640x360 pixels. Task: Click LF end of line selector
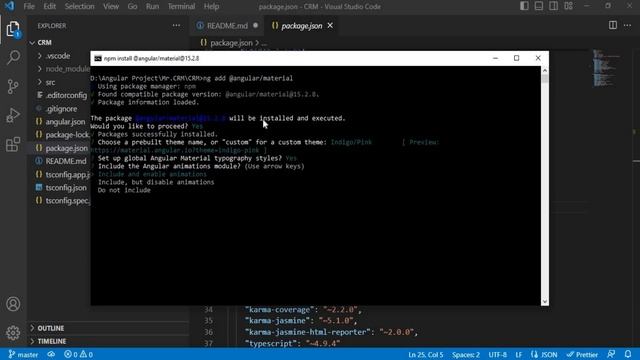pyautogui.click(x=519, y=354)
